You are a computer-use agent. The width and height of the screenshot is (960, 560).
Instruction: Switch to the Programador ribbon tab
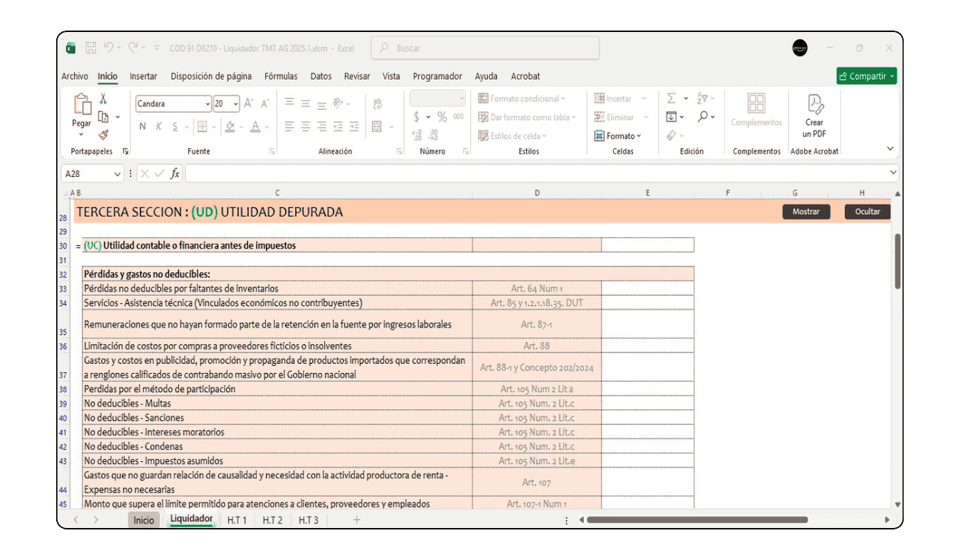coord(437,75)
